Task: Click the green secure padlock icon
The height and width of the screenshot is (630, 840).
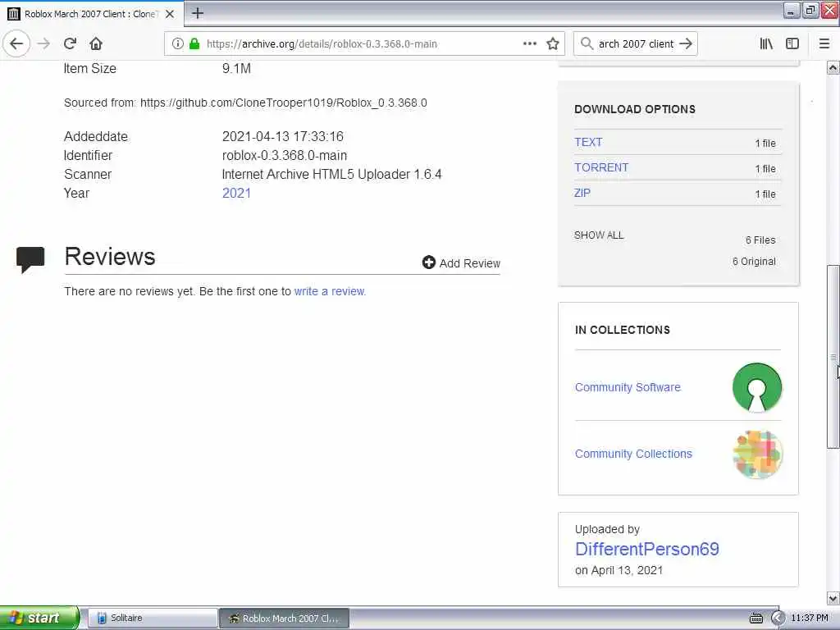Action: (x=194, y=44)
